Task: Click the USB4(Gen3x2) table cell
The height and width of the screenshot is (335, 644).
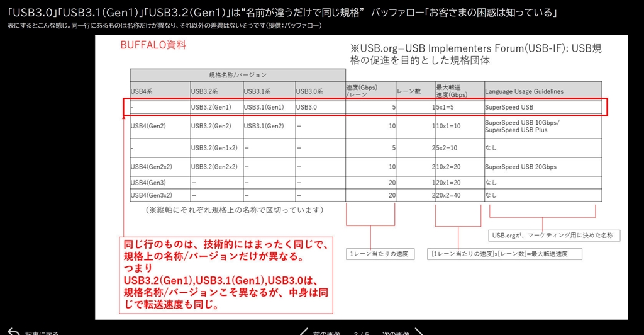Action: [x=160, y=195]
